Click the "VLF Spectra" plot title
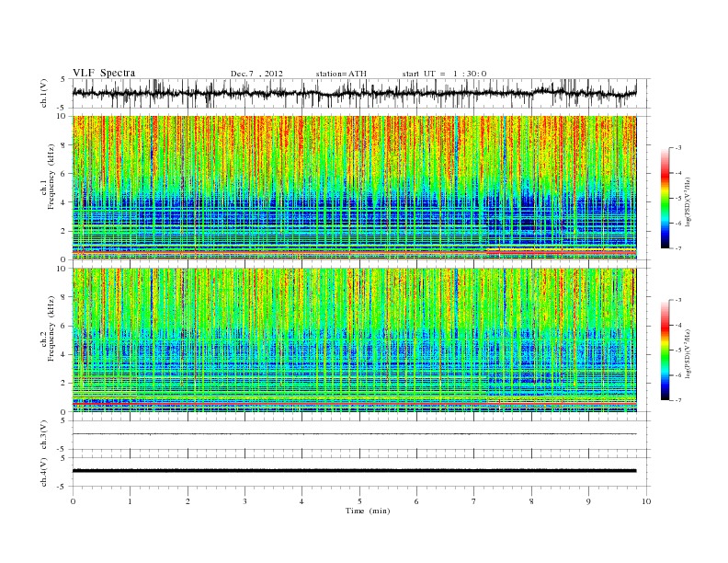This screenshot has height=563, width=728. tap(104, 73)
